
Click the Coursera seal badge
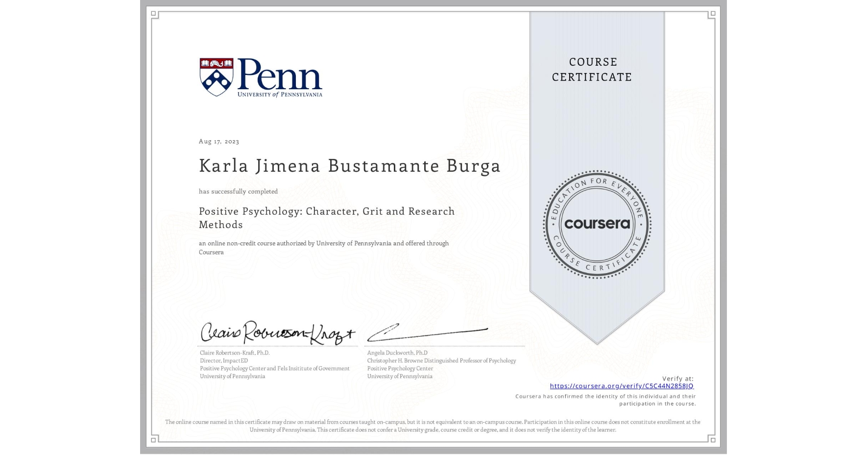[x=597, y=225]
